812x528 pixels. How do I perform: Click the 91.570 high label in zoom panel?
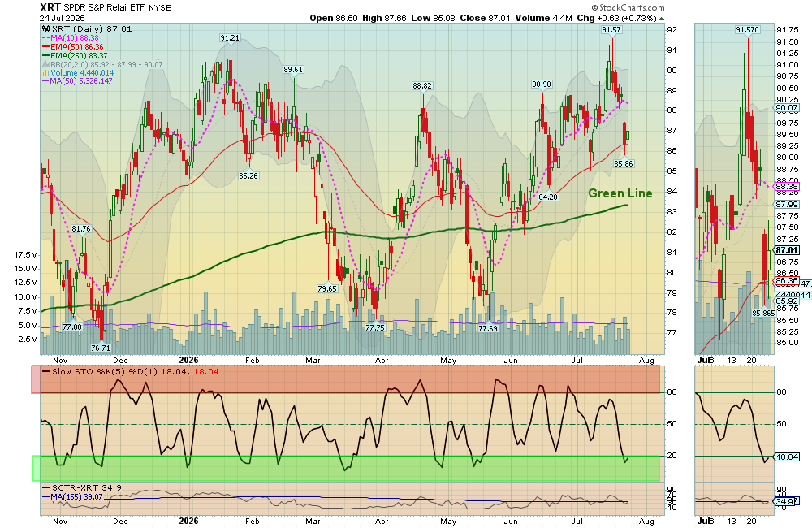point(747,30)
